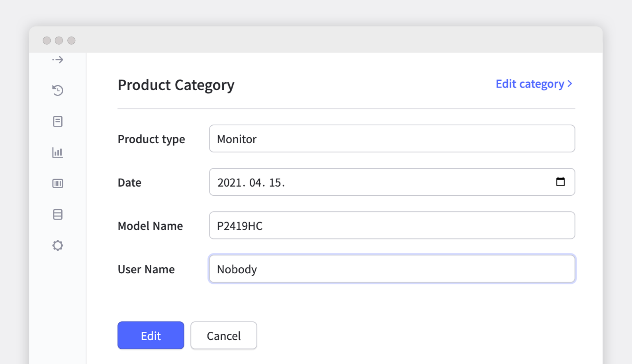Click the blue Edit button
This screenshot has height=364, width=632.
click(x=151, y=335)
